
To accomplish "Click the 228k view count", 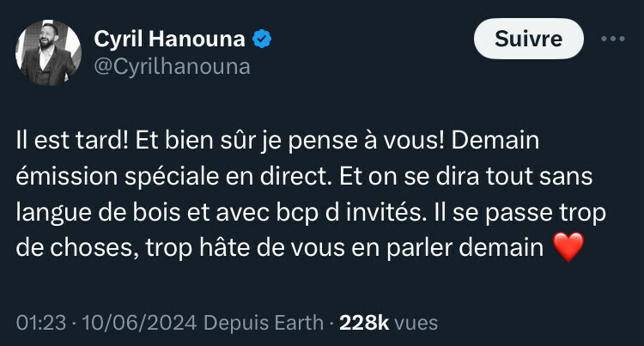I will (x=364, y=323).
